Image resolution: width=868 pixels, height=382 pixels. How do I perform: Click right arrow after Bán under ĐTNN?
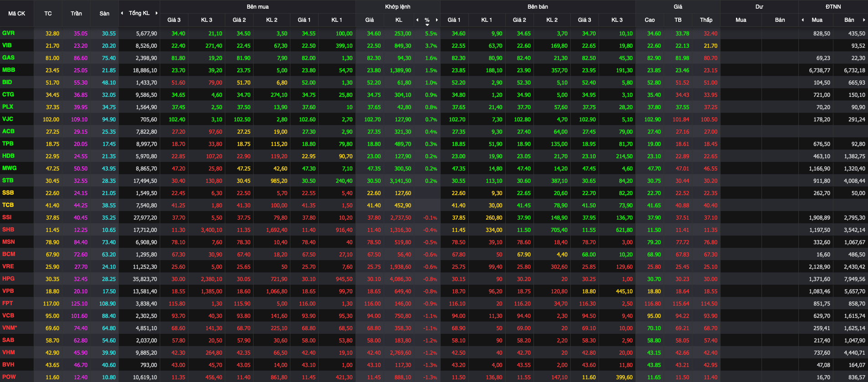click(x=864, y=20)
